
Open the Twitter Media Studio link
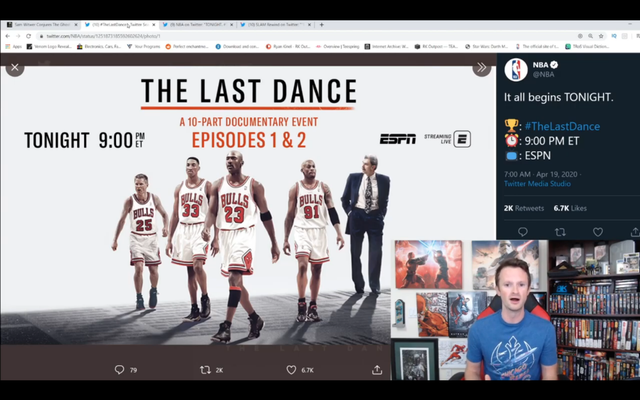pos(537,184)
